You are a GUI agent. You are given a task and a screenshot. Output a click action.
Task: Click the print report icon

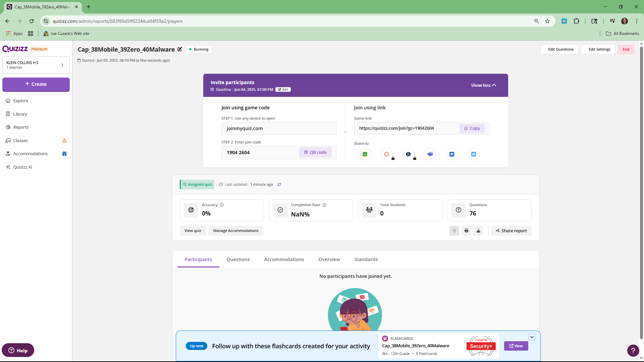pyautogui.click(x=466, y=231)
